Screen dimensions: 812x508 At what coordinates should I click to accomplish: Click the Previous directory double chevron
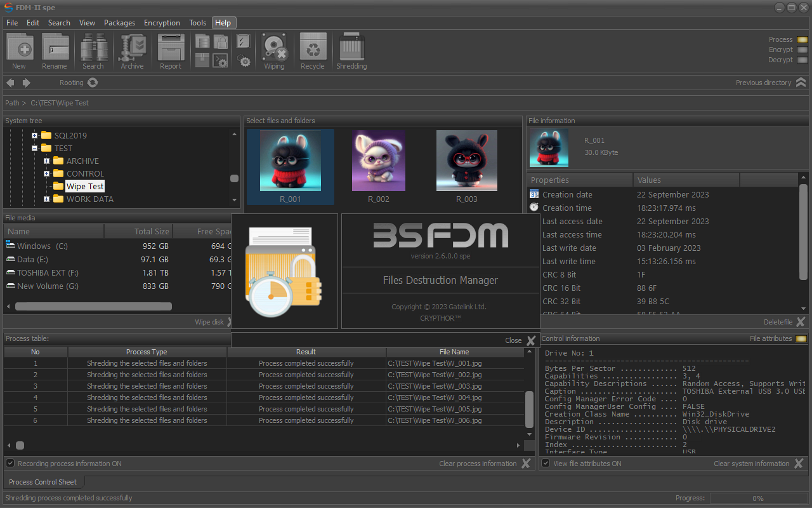click(801, 83)
